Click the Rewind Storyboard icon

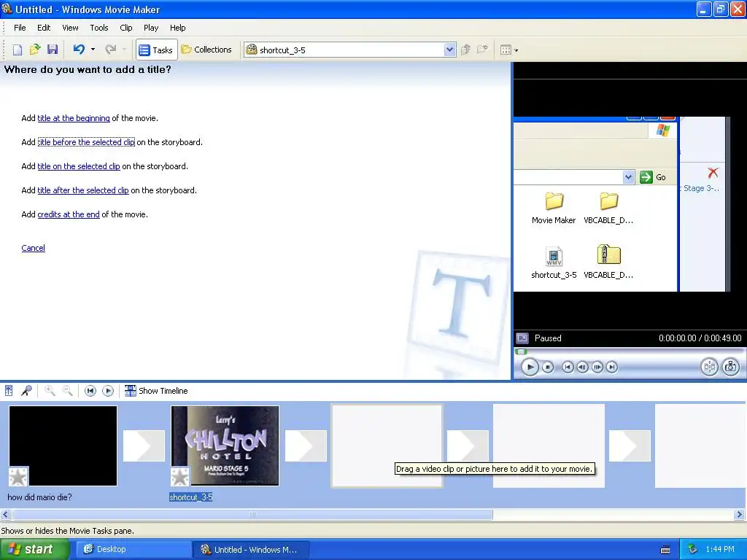tap(90, 391)
